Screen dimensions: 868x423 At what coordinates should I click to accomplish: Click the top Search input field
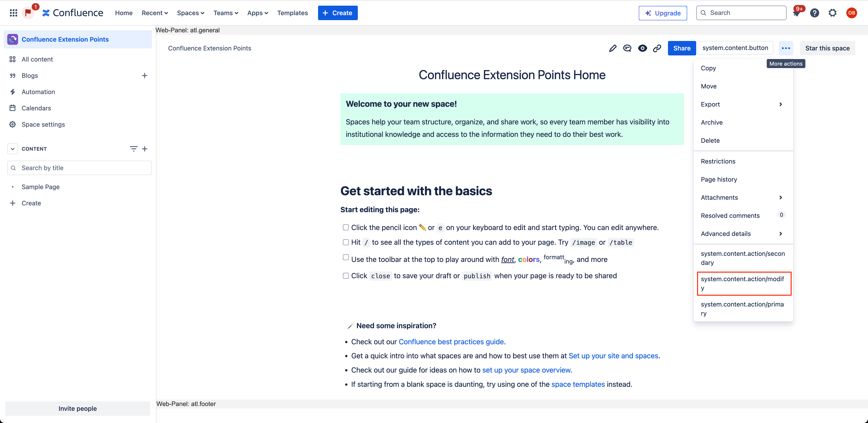point(741,13)
